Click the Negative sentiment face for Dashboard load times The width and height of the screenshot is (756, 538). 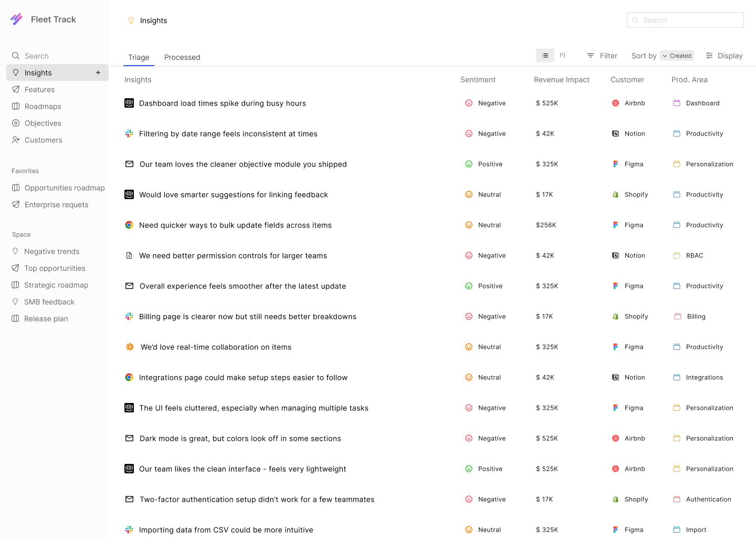(469, 103)
